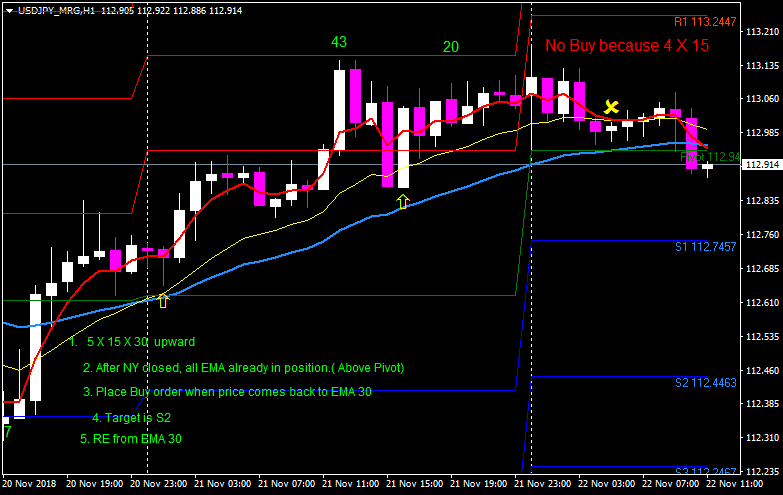
Task: Click the "20 Nov 2018" time axis label
Action: [x=29, y=484]
